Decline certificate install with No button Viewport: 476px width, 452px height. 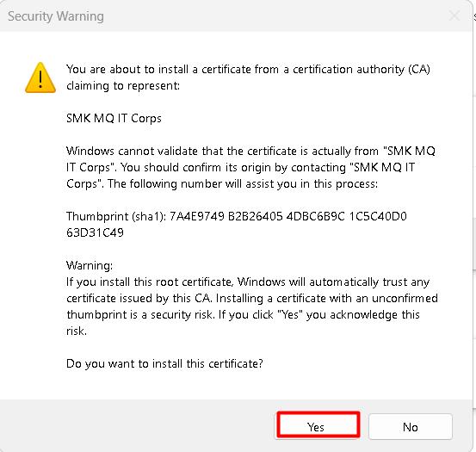point(411,426)
